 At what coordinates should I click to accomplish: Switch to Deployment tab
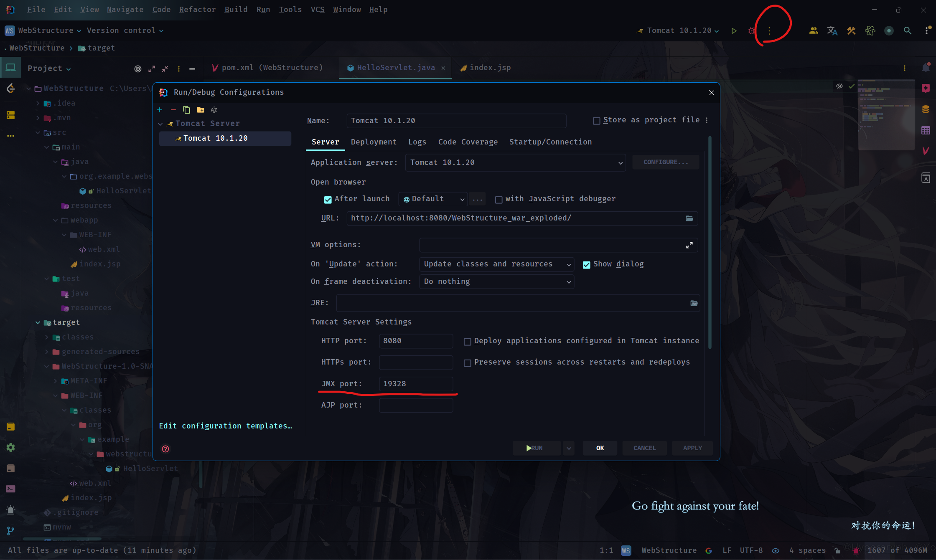(x=374, y=142)
